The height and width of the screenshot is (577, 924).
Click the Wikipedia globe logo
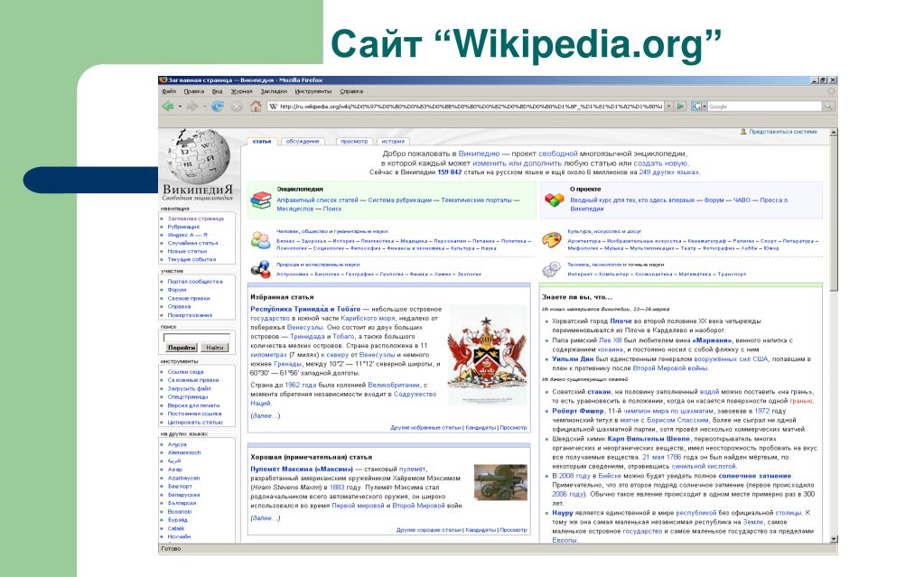click(198, 157)
